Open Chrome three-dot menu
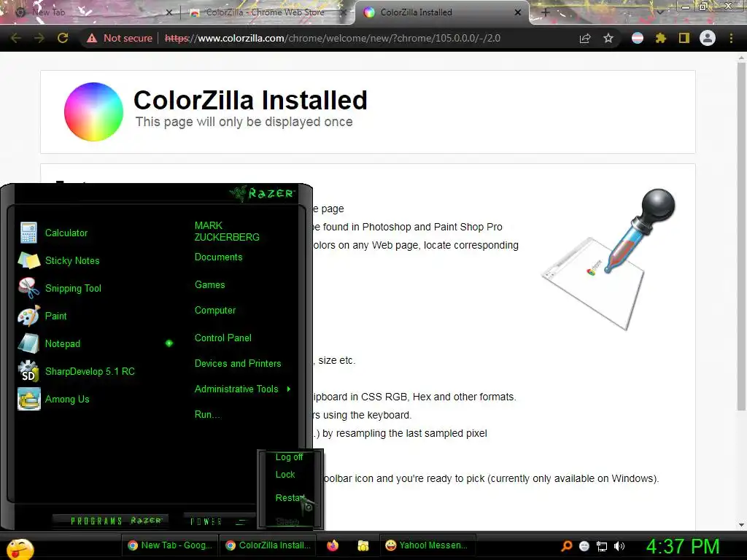 (x=731, y=38)
